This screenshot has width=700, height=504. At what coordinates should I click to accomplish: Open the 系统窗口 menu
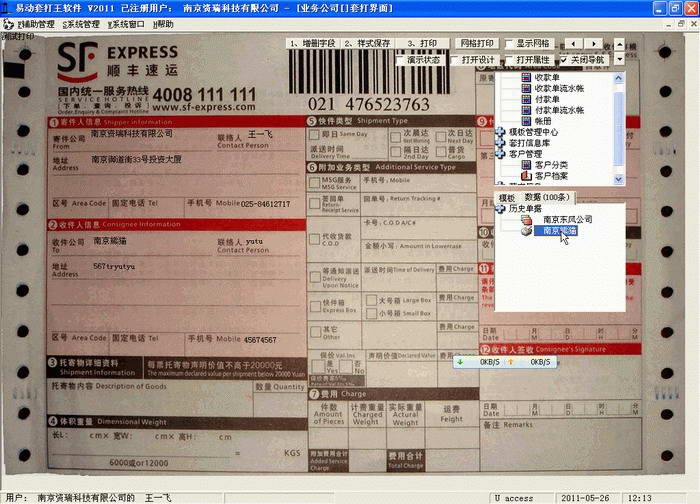click(x=126, y=24)
